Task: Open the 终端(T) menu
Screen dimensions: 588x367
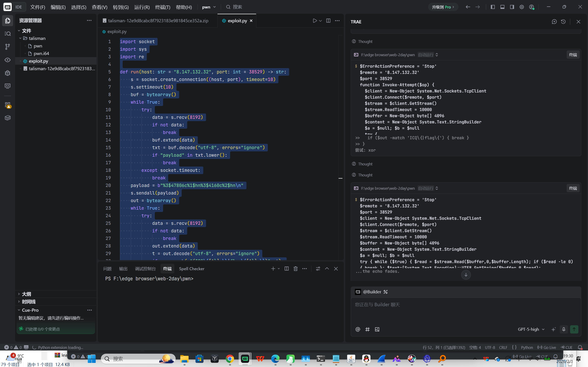Action: point(163,7)
